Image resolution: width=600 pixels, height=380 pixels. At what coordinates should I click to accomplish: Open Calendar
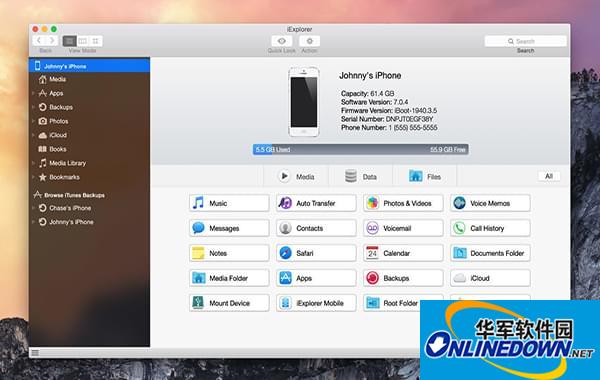click(403, 253)
